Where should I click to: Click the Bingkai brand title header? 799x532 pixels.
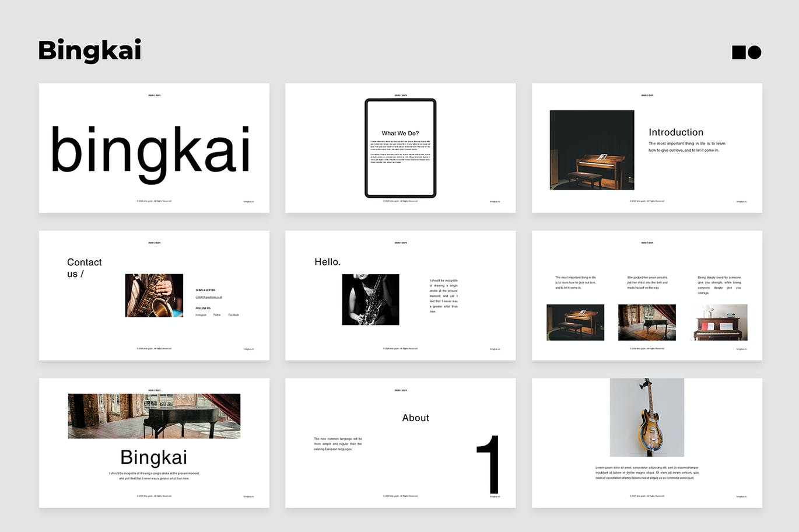(x=90, y=51)
